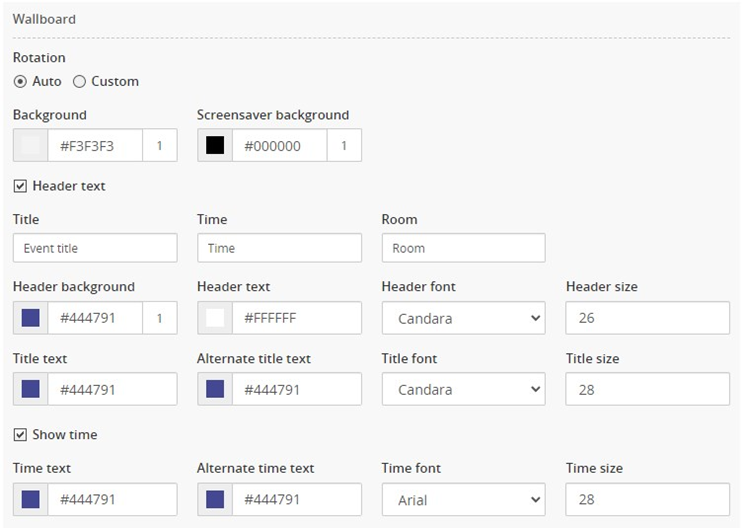Edit the Screensaver background opacity field
This screenshot has height=528, width=742.
(344, 145)
